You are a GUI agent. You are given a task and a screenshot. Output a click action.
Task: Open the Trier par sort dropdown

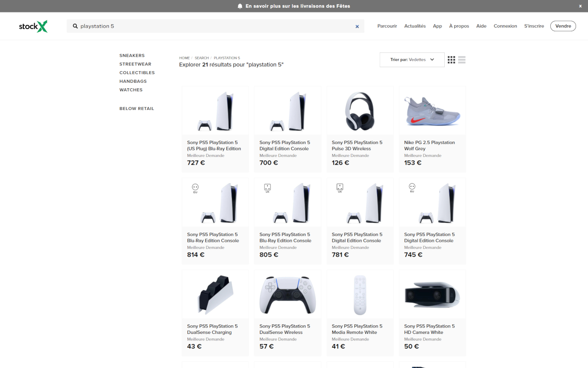tap(412, 60)
